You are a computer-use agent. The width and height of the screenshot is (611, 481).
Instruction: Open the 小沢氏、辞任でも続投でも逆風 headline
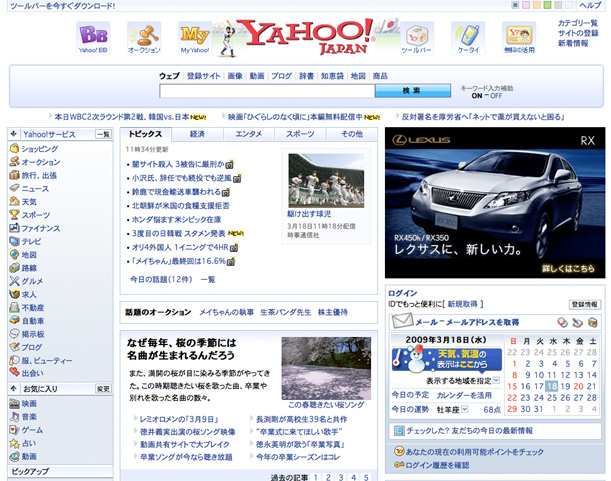tap(182, 178)
